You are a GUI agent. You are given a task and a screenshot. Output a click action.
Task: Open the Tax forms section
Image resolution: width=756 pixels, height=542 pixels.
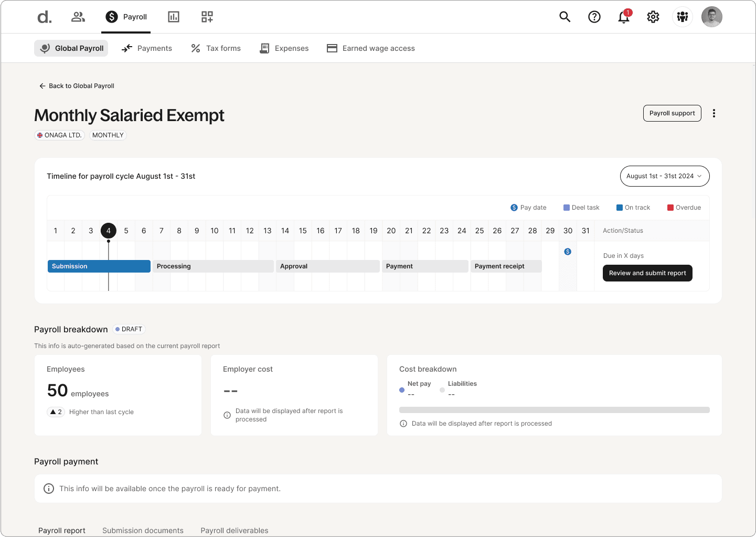(x=215, y=48)
